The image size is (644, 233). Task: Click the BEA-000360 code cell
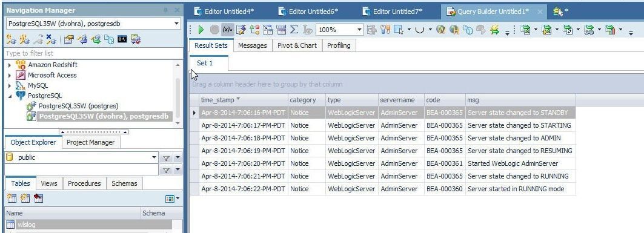pyautogui.click(x=445, y=189)
